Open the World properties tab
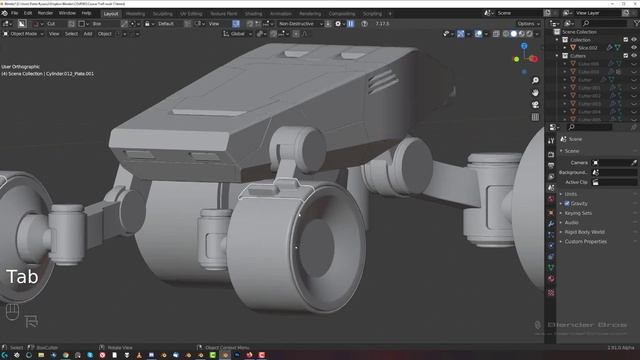 coord(551,199)
